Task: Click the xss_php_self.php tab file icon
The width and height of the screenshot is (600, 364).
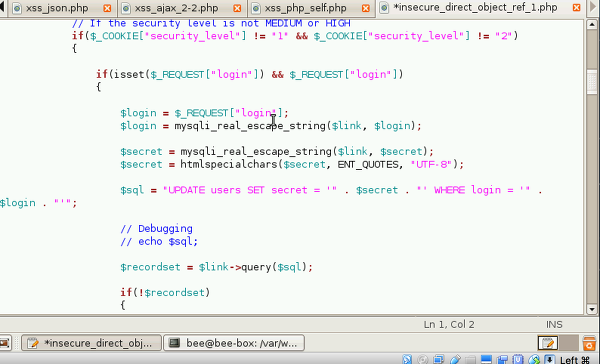Action: 256,8
